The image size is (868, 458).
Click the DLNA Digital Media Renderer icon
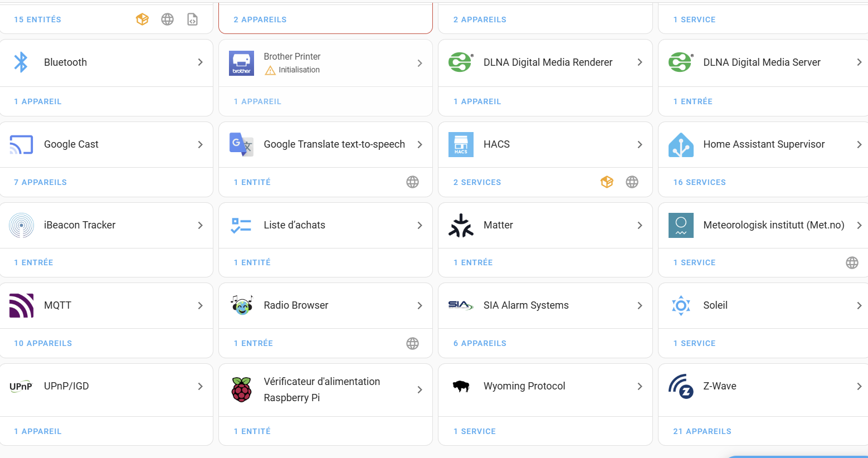(461, 62)
